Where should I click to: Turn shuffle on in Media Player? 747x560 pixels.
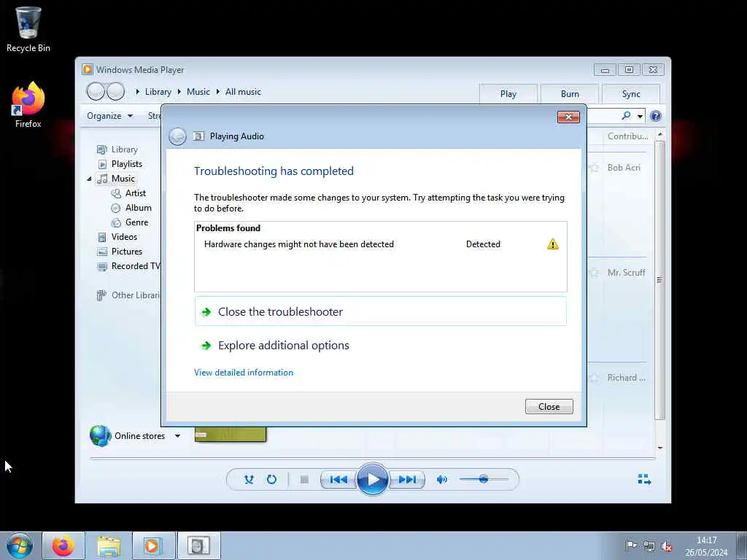pyautogui.click(x=249, y=480)
